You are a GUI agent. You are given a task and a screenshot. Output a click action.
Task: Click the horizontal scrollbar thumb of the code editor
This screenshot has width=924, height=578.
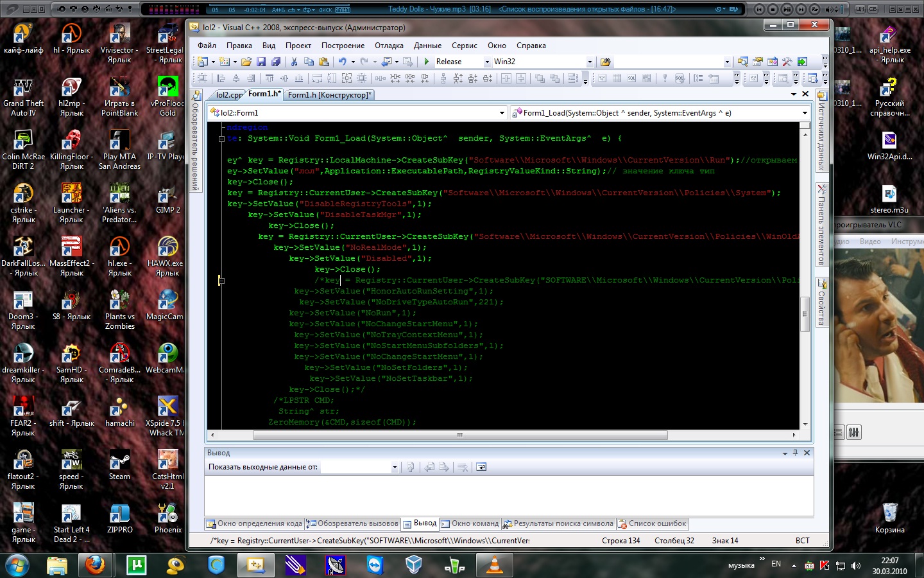pyautogui.click(x=460, y=435)
